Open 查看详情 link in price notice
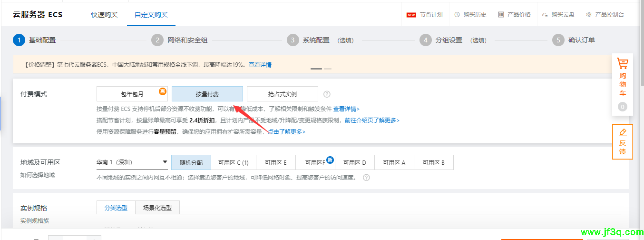The width and height of the screenshot is (644, 240). coord(260,65)
